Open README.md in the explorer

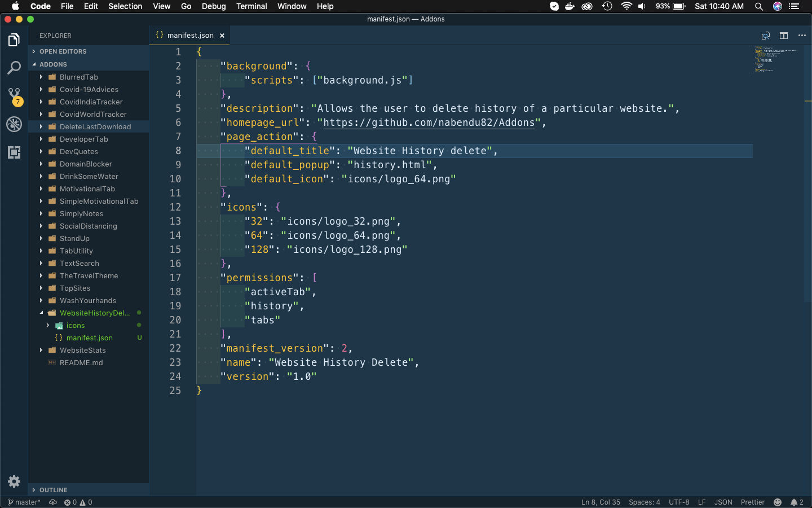pos(81,363)
